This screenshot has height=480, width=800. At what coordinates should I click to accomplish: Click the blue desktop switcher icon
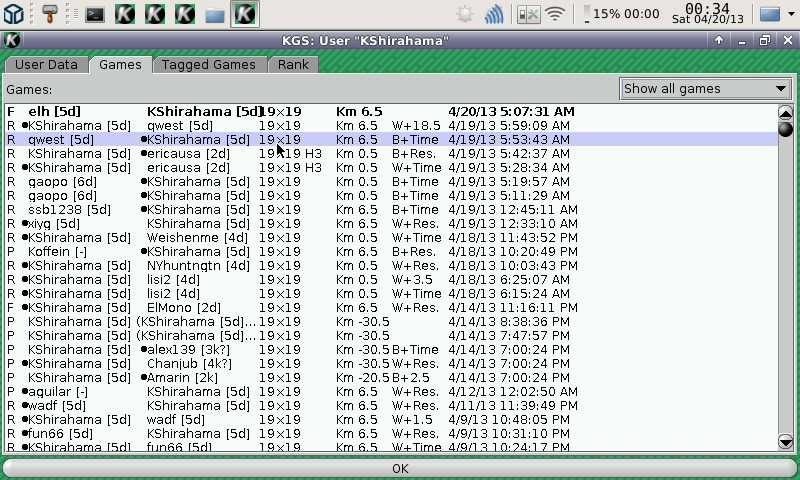coord(770,14)
